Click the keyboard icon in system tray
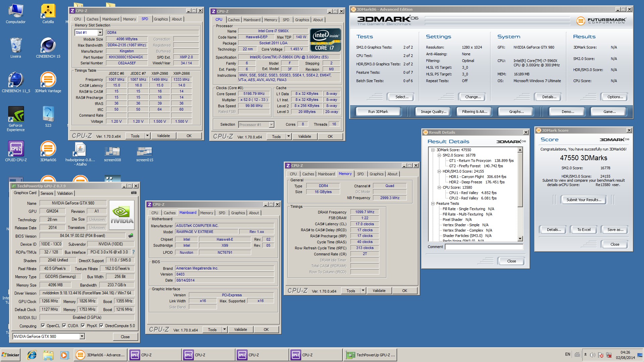Screen dimensions: 644x362 (x=577, y=355)
